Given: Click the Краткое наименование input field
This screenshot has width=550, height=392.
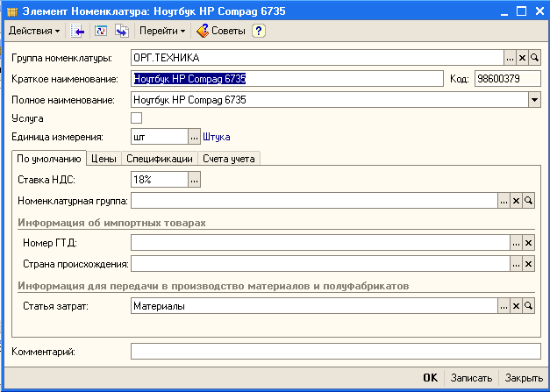Looking at the screenshot, I should coord(287,79).
